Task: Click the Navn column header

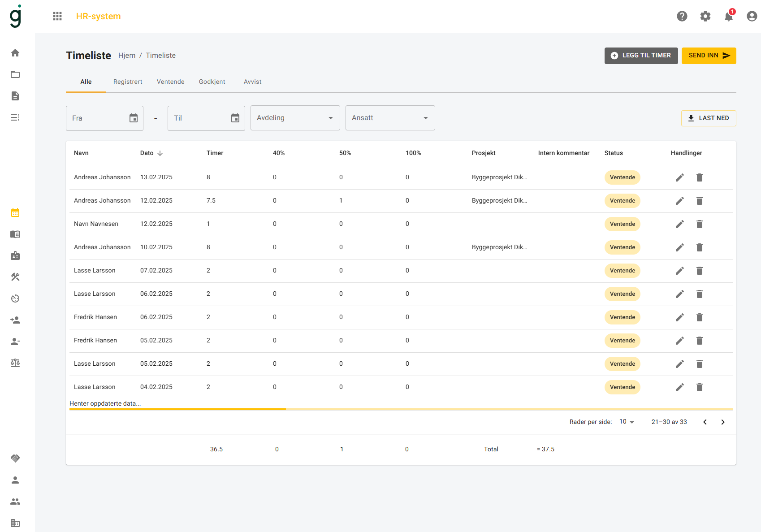Action: (81, 153)
